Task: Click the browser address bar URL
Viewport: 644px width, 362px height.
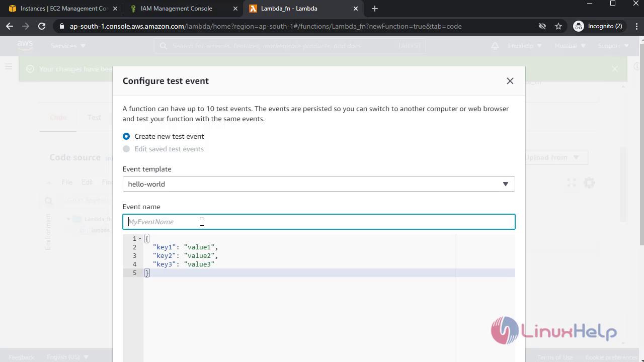Action: click(266, 26)
